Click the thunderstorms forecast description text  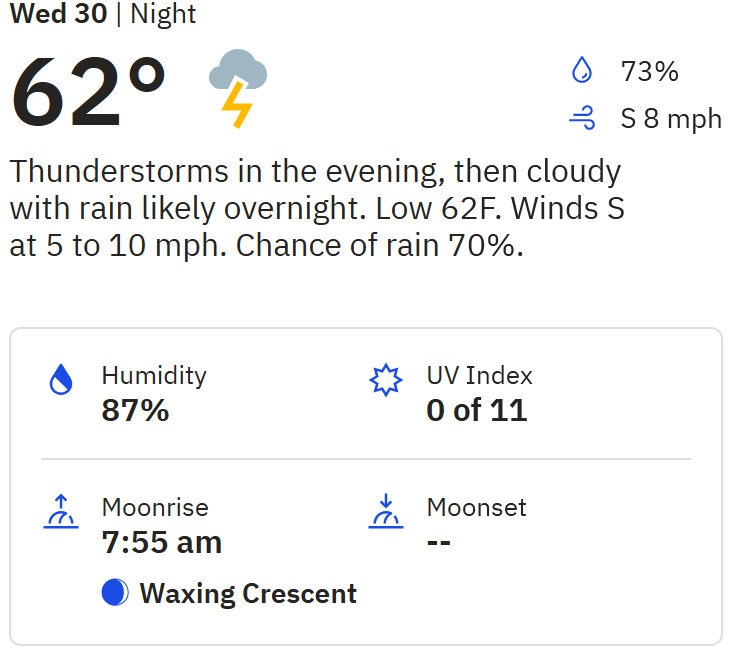[316, 208]
